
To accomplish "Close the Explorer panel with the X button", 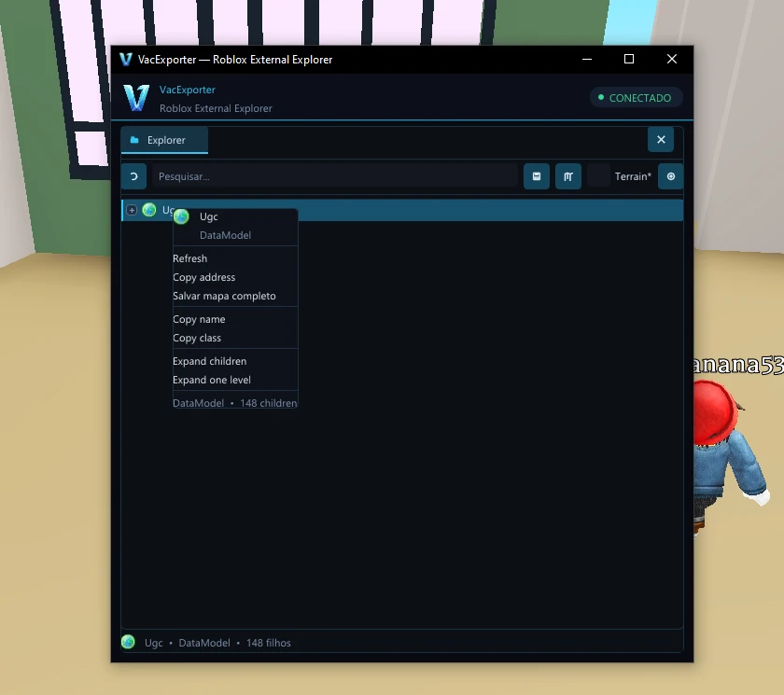I will pos(661,139).
